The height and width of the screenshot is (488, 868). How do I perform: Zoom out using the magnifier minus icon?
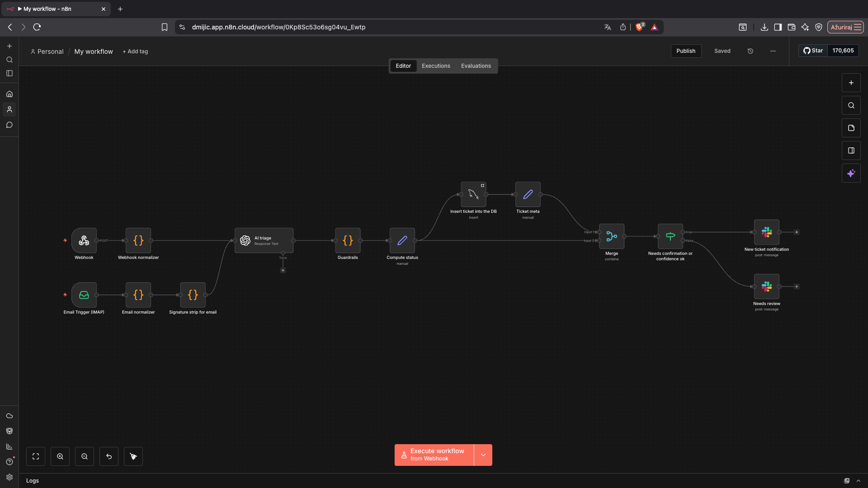coord(85,456)
